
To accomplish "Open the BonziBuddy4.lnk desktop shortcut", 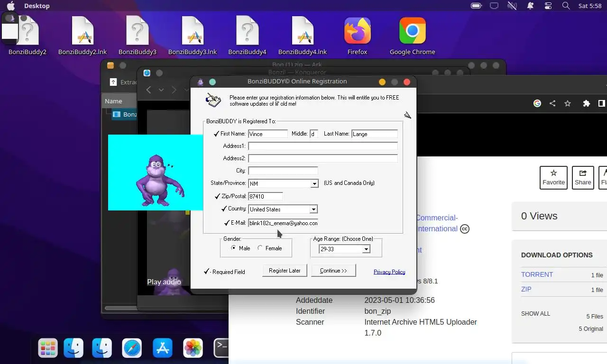I will pos(303,36).
